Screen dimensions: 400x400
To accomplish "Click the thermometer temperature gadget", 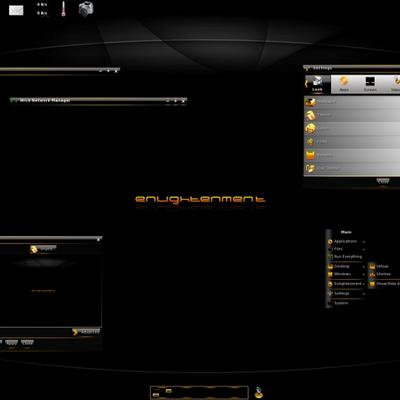I will (x=63, y=9).
